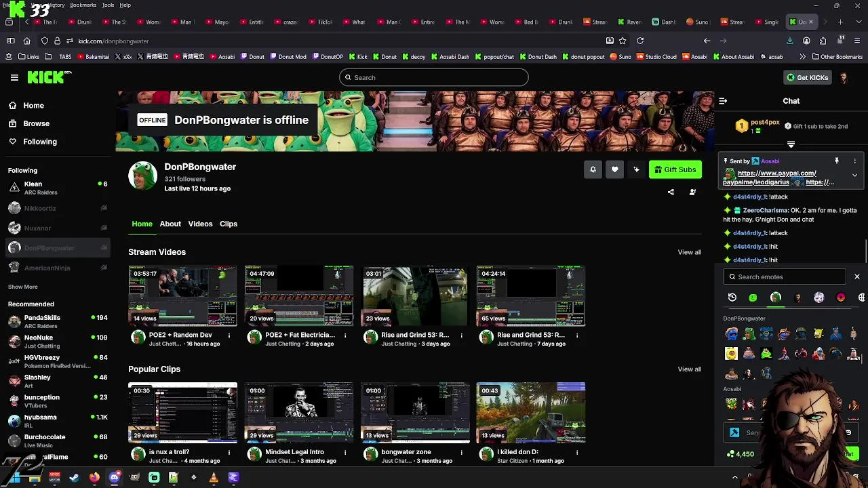Select the green Kick emotes tab
The image size is (868, 488).
tap(753, 298)
